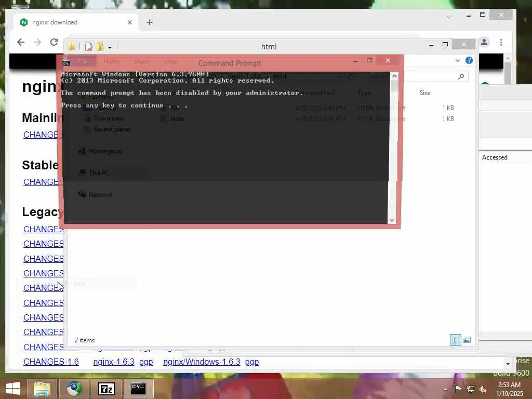Click the Explorer search magnifier icon
The height and width of the screenshot is (399, 532).
pos(461,77)
